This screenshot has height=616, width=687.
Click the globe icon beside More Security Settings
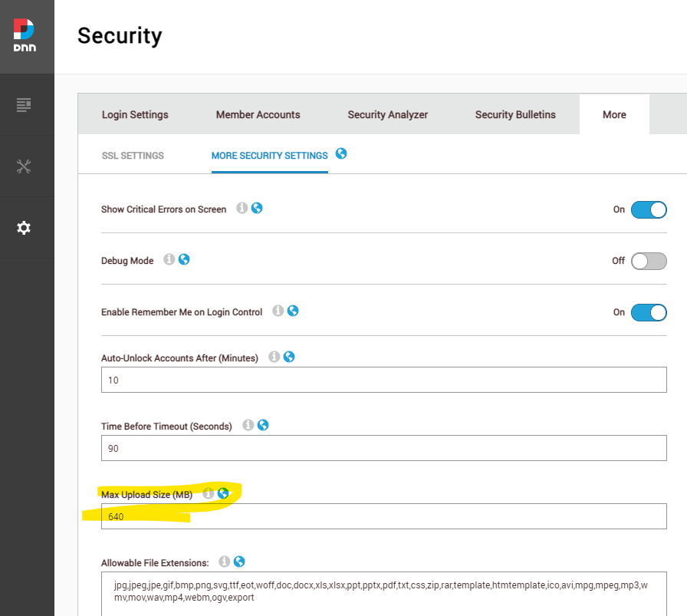(340, 153)
